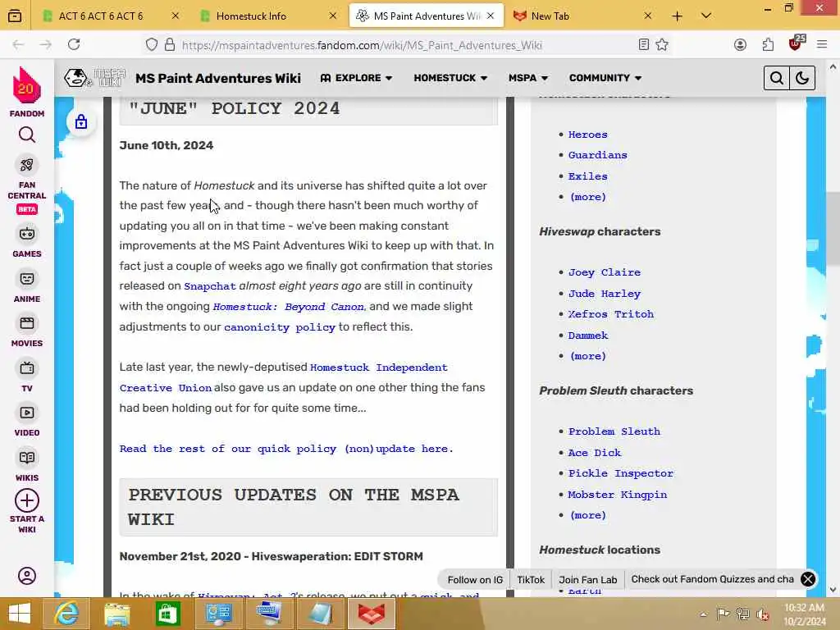Click the address bar URL field
The width and height of the screenshot is (840, 630).
[407, 45]
